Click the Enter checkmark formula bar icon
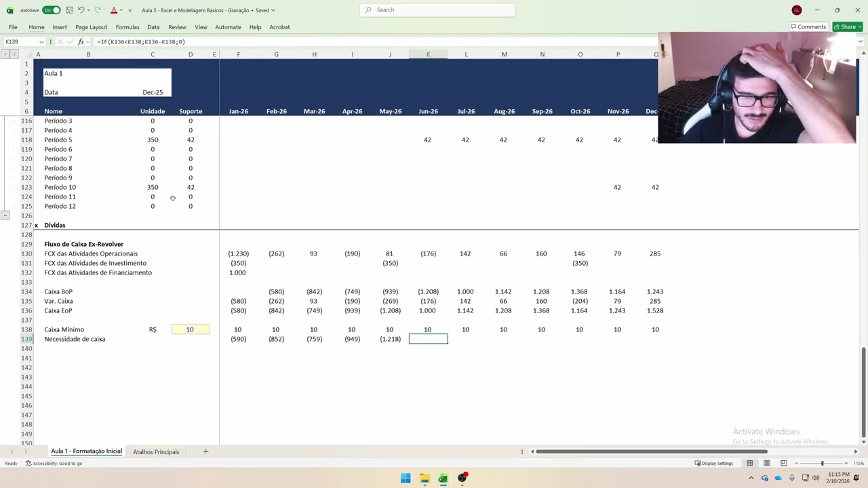The image size is (868, 488). pyautogui.click(x=71, y=42)
